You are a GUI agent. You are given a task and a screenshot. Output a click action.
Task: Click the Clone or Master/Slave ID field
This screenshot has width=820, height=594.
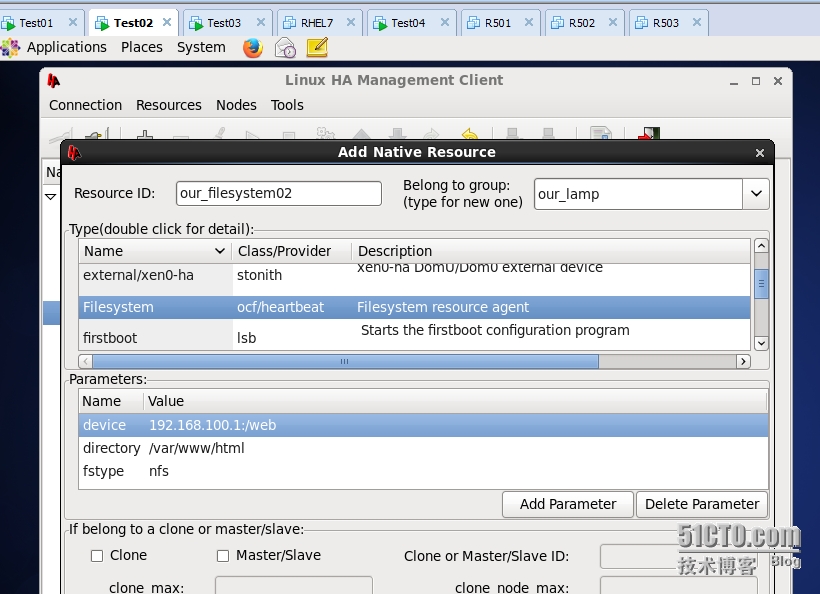pos(679,556)
